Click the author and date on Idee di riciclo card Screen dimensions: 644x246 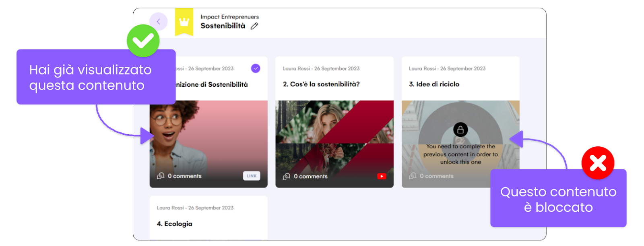click(x=447, y=69)
